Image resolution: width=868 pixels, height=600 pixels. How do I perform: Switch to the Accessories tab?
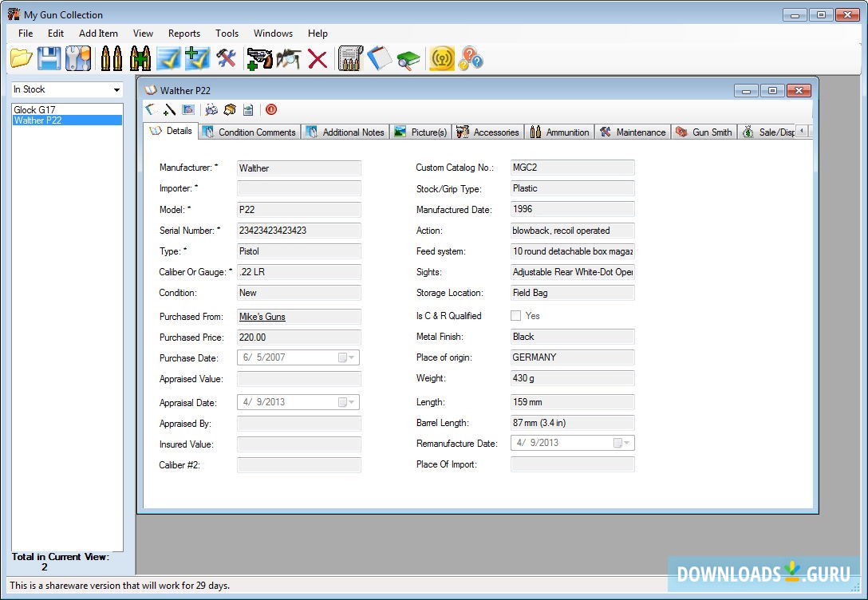pyautogui.click(x=487, y=132)
